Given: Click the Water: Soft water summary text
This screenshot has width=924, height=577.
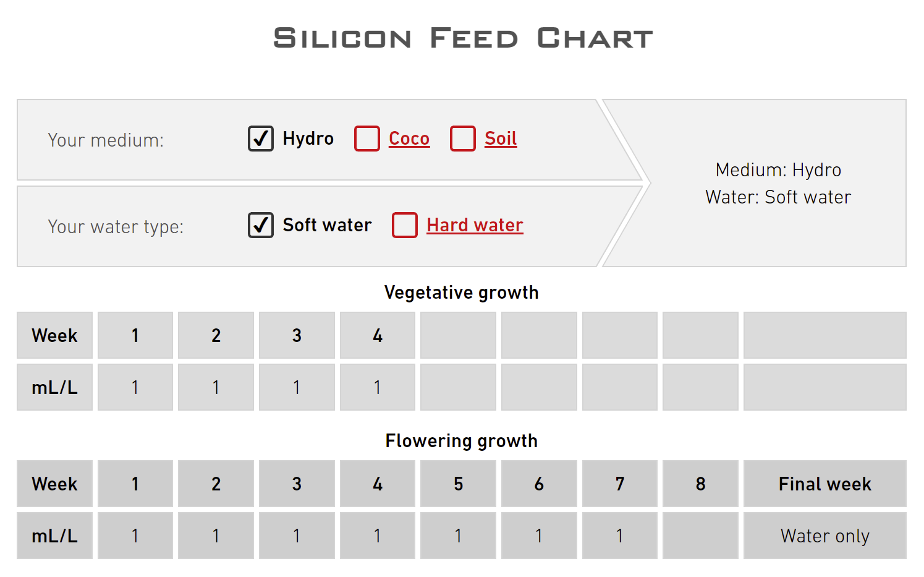Looking at the screenshot, I should click(x=778, y=197).
